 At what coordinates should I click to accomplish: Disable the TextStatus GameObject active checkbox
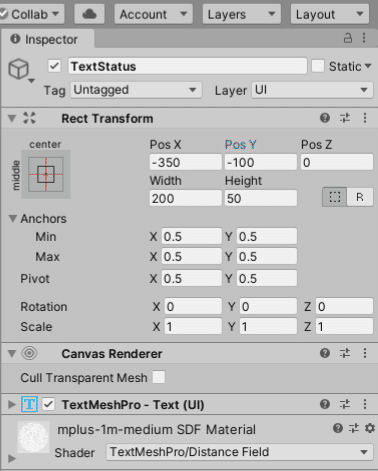[54, 66]
